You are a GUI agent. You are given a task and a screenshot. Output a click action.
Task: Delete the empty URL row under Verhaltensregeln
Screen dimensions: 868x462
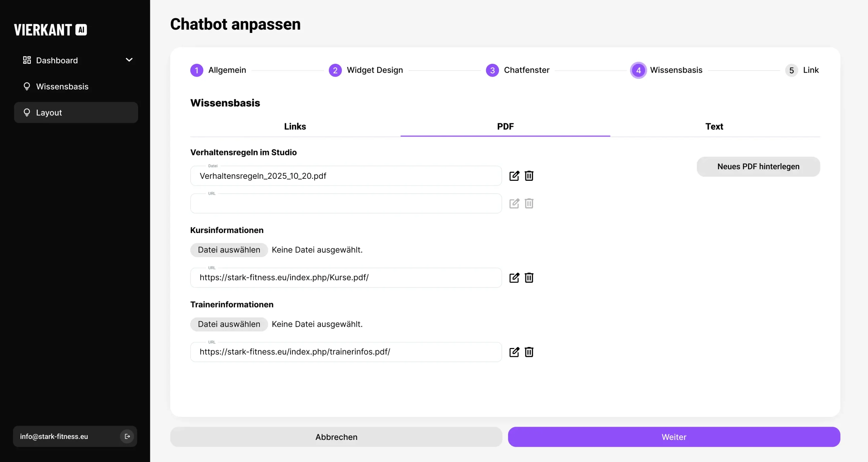(529, 204)
